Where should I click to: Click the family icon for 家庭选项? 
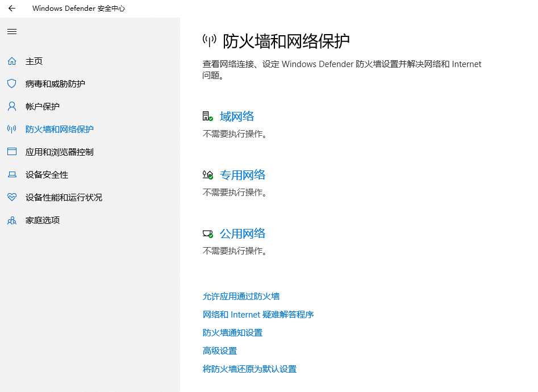(12, 220)
